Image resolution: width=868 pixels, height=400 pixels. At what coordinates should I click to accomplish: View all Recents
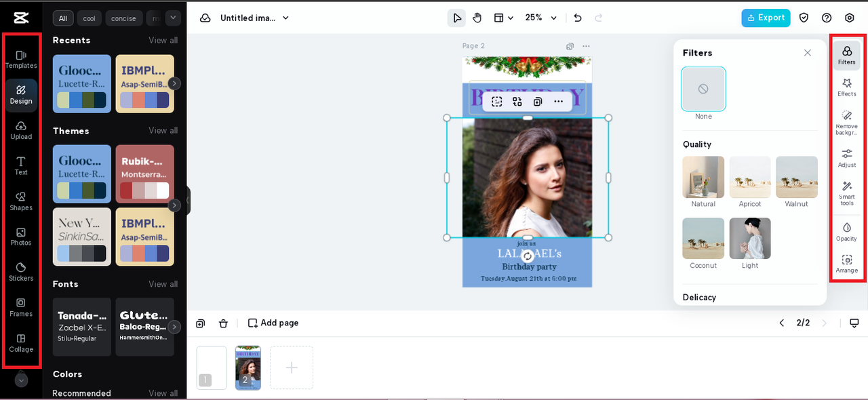163,41
